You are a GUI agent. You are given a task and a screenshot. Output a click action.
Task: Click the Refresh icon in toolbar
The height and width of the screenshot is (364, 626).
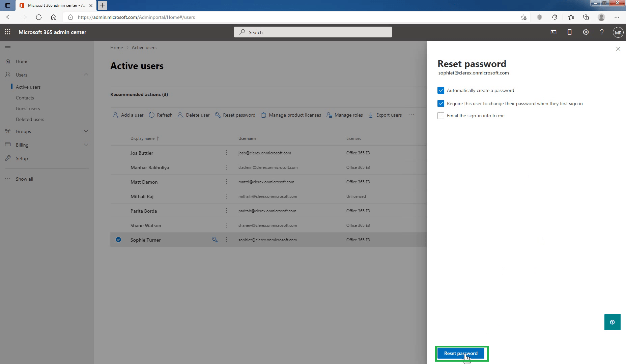[x=152, y=115]
